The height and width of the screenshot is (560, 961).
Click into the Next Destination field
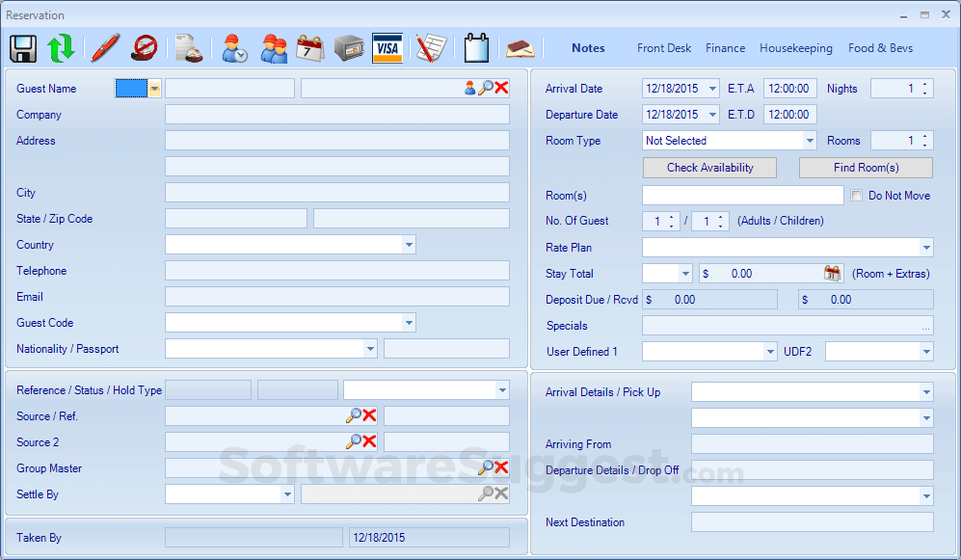coord(812,522)
